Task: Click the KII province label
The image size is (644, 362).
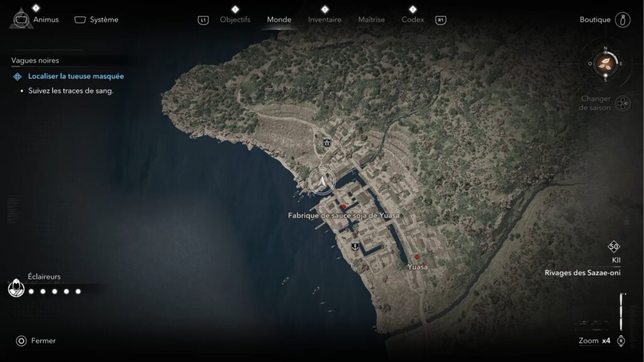Action: pyautogui.click(x=616, y=260)
